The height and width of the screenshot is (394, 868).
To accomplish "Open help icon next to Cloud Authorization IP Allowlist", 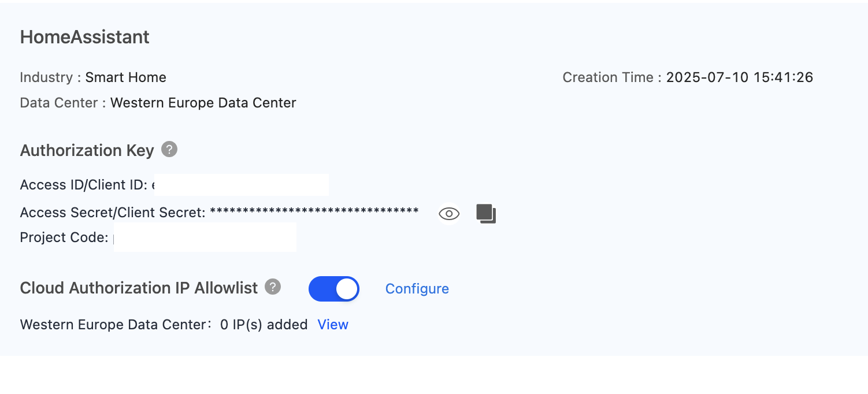I will pos(273,287).
